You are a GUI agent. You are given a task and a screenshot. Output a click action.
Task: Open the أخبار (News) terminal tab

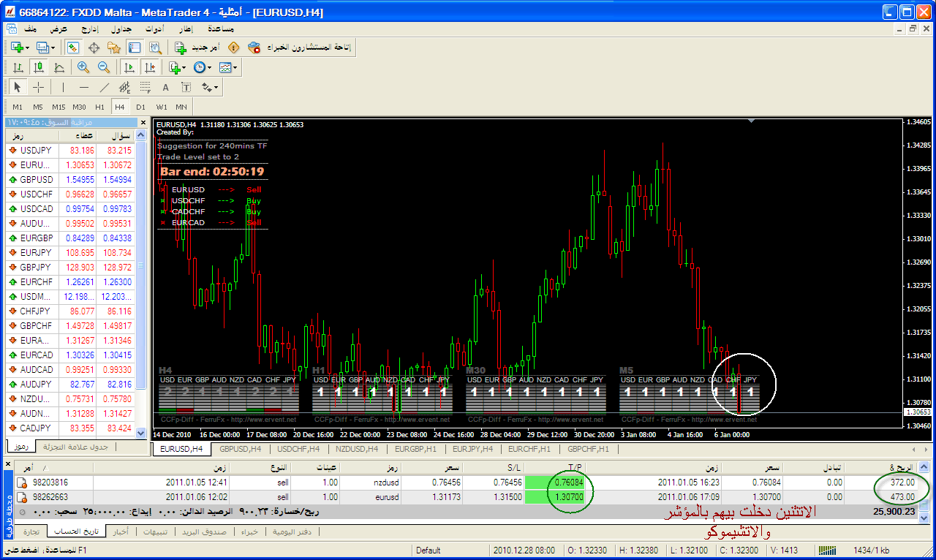pyautogui.click(x=120, y=531)
